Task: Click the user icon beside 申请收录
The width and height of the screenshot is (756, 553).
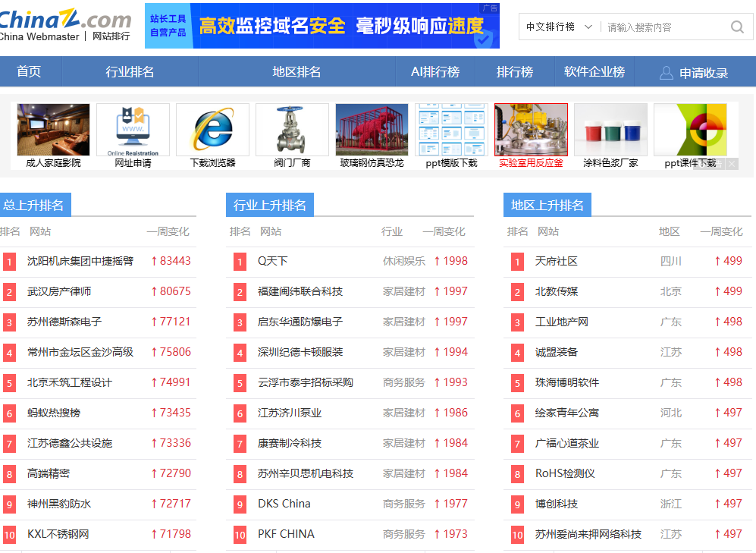Action: pos(666,73)
